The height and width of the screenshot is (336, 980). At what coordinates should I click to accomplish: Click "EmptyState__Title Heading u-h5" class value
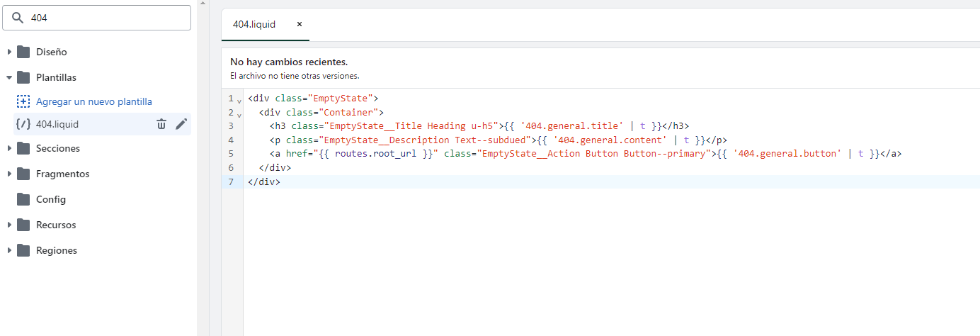[412, 126]
